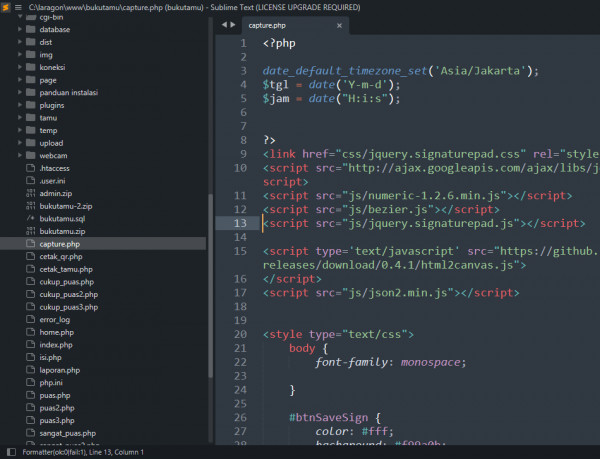Viewport: 600px width, 459px height.
Task: Click the webcam folder icon
Action: coord(31,155)
